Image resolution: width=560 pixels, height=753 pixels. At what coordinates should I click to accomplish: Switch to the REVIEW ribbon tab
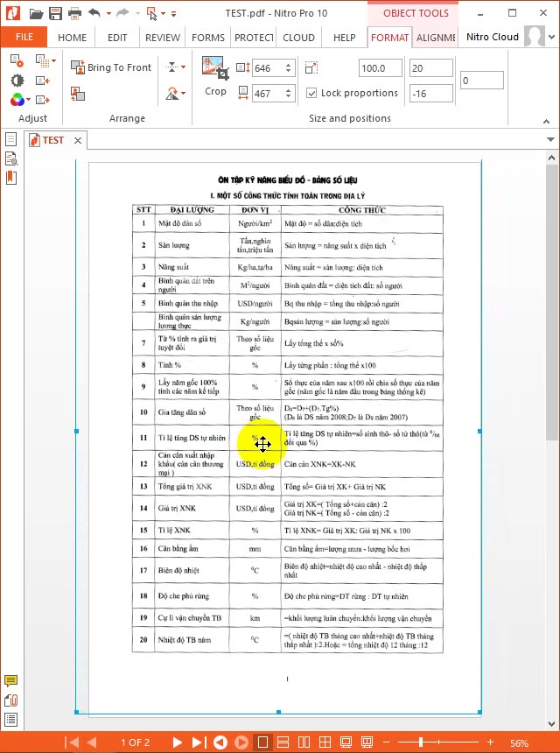[x=163, y=38]
